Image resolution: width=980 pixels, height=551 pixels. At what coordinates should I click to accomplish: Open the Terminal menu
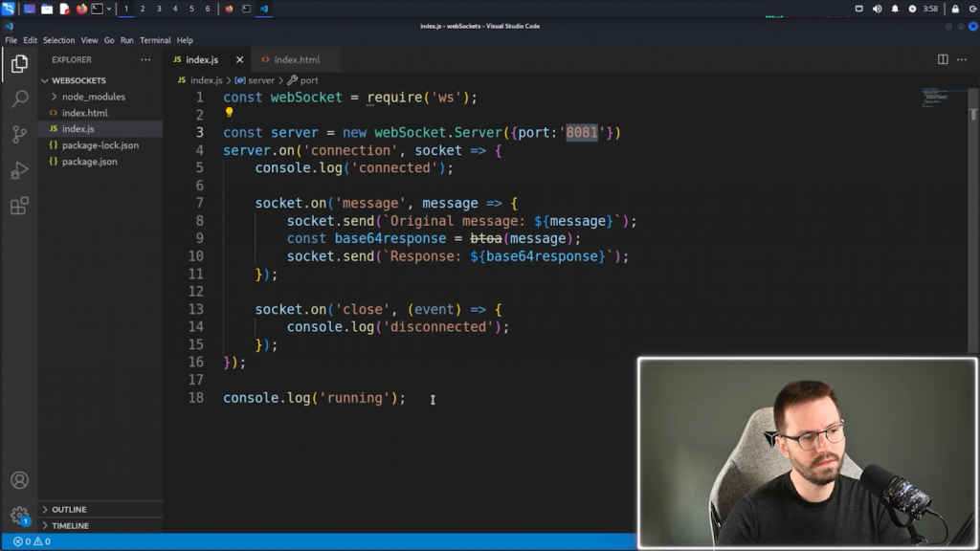155,40
